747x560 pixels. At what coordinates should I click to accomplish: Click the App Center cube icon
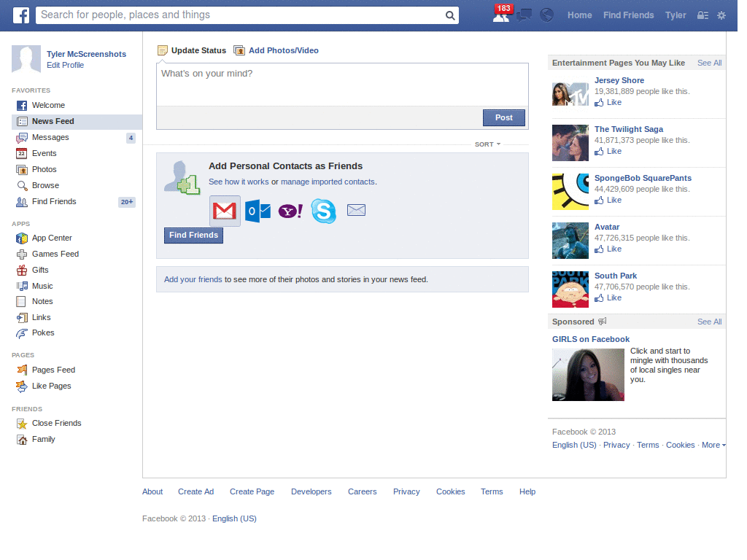pyautogui.click(x=21, y=238)
